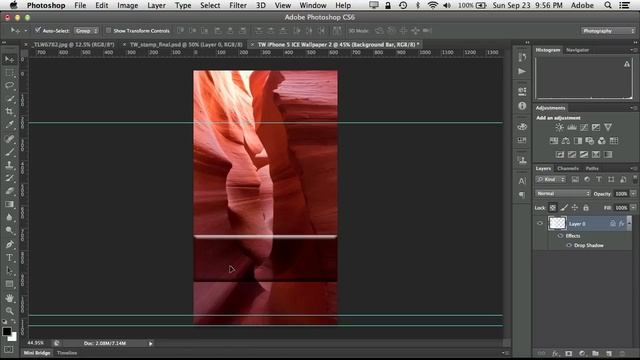This screenshot has width=640, height=360.
Task: Switch to the Channels tab
Action: point(568,168)
